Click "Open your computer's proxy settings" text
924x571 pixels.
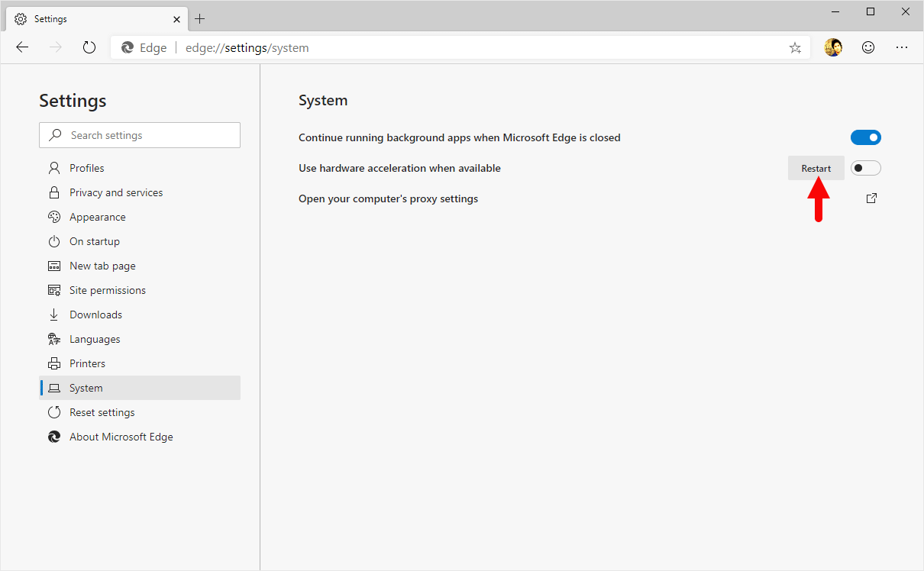point(388,198)
